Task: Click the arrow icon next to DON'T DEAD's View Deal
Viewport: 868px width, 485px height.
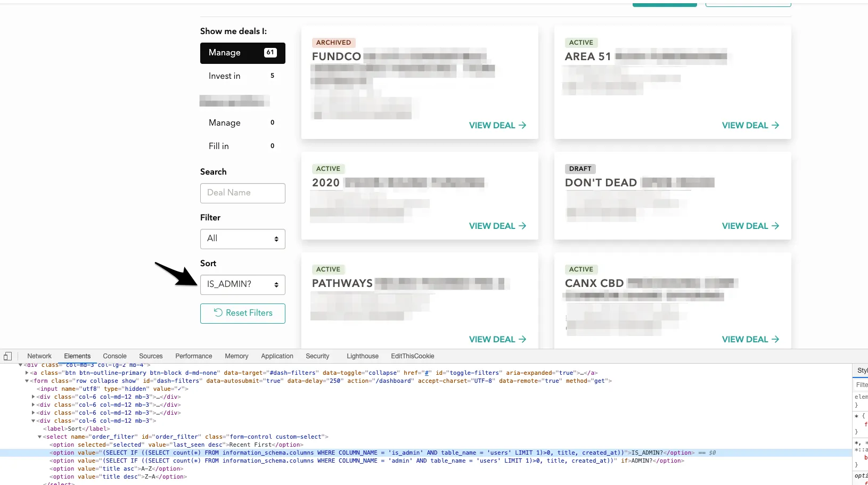Action: pyautogui.click(x=775, y=226)
